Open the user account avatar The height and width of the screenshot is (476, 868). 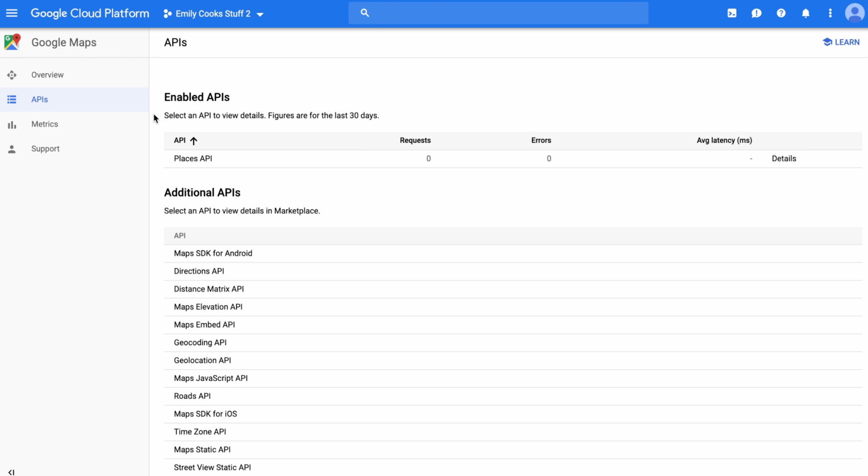(x=855, y=13)
